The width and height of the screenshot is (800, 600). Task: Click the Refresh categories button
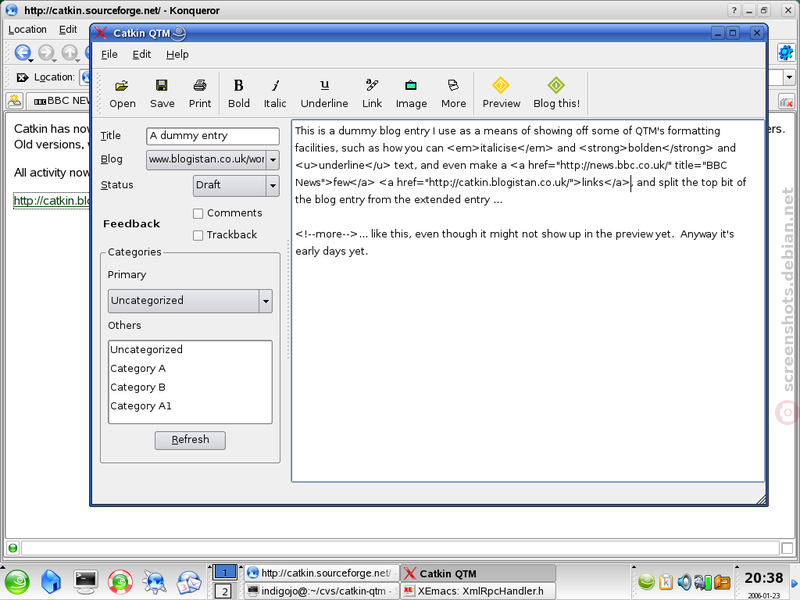[x=190, y=440]
